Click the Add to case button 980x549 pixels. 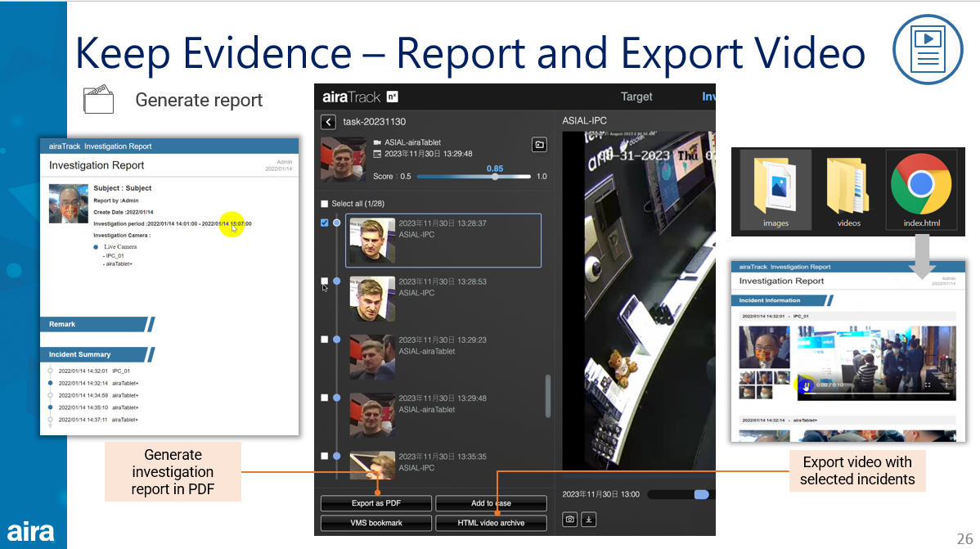pos(492,503)
